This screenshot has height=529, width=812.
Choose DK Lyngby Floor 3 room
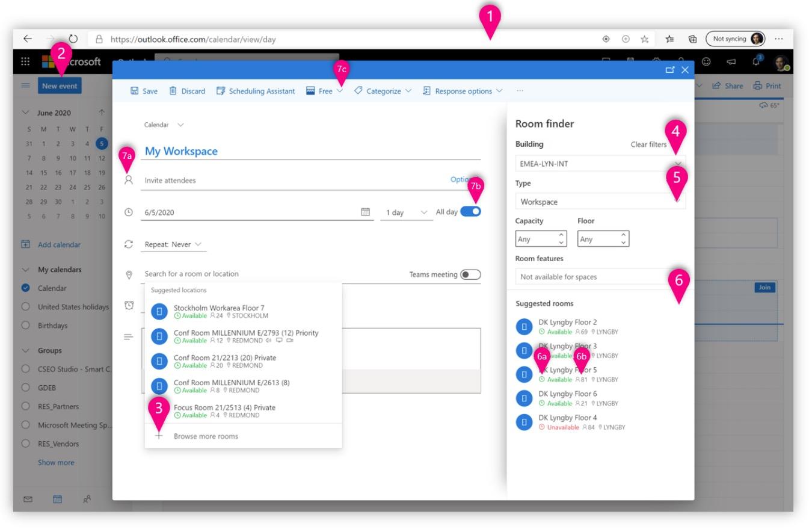coord(567,350)
